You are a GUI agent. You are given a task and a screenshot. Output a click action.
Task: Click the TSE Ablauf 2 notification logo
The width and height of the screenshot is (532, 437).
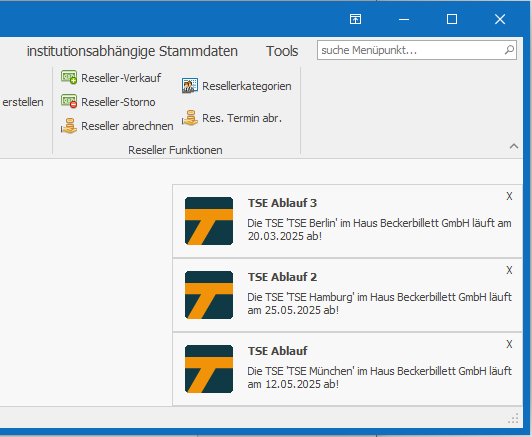tap(209, 295)
